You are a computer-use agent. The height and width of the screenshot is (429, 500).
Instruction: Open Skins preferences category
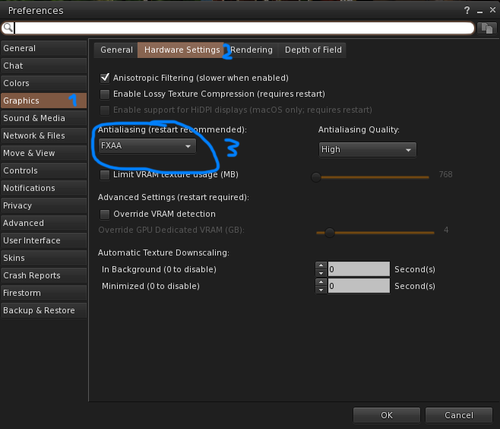point(44,258)
